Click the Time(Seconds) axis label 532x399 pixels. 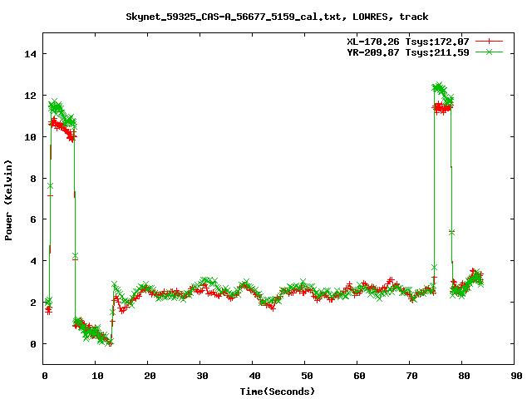(x=278, y=392)
